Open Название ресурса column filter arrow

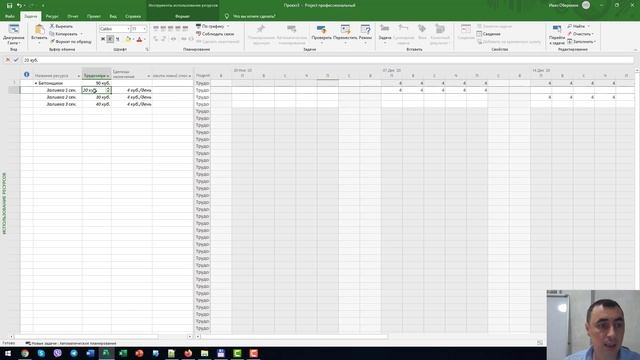(78, 76)
